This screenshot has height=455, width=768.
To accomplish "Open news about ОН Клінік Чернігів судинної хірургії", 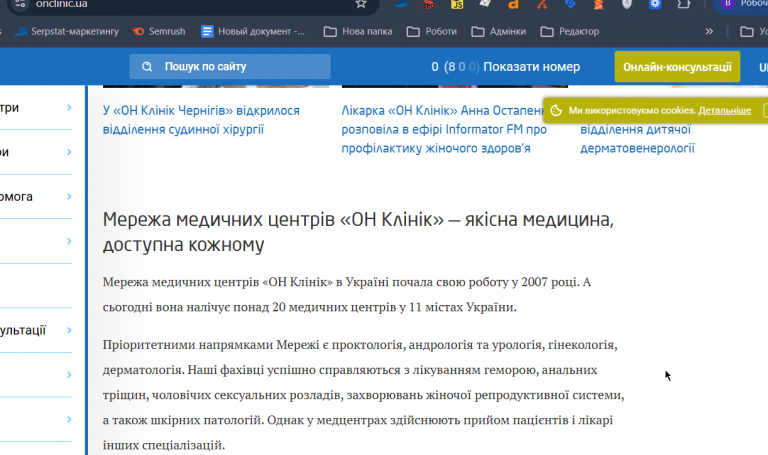I will 201,120.
